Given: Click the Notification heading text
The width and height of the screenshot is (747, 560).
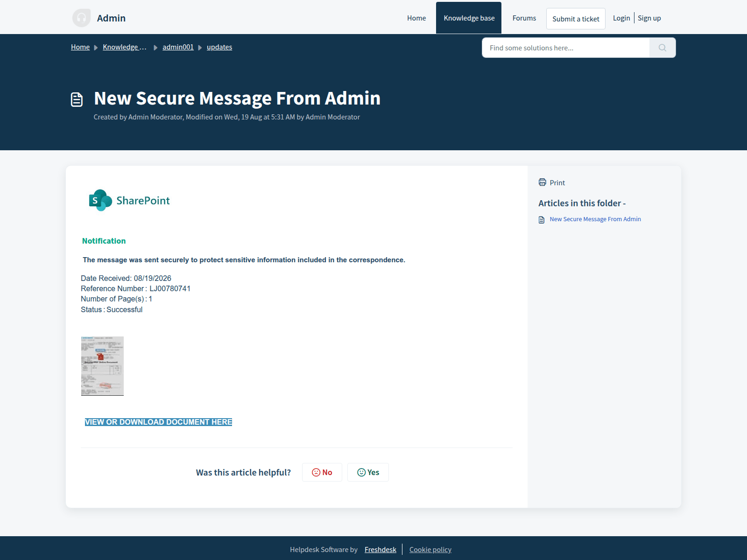Looking at the screenshot, I should pyautogui.click(x=104, y=241).
